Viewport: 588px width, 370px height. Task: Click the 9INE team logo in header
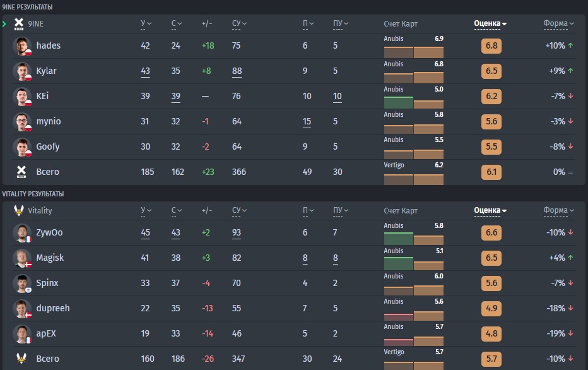coord(19,23)
